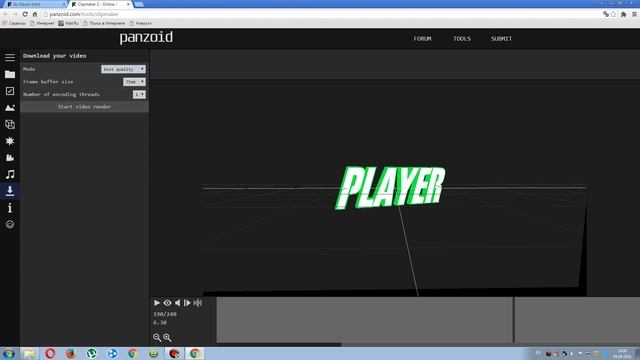Open Opera from the taskbar
The width and height of the screenshot is (640, 360).
point(50,353)
